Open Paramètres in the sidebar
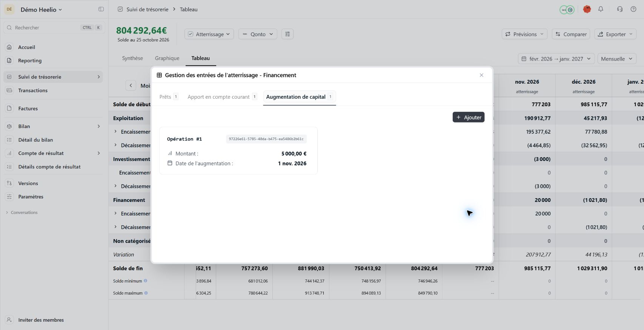Image resolution: width=644 pixels, height=330 pixels. point(53,197)
